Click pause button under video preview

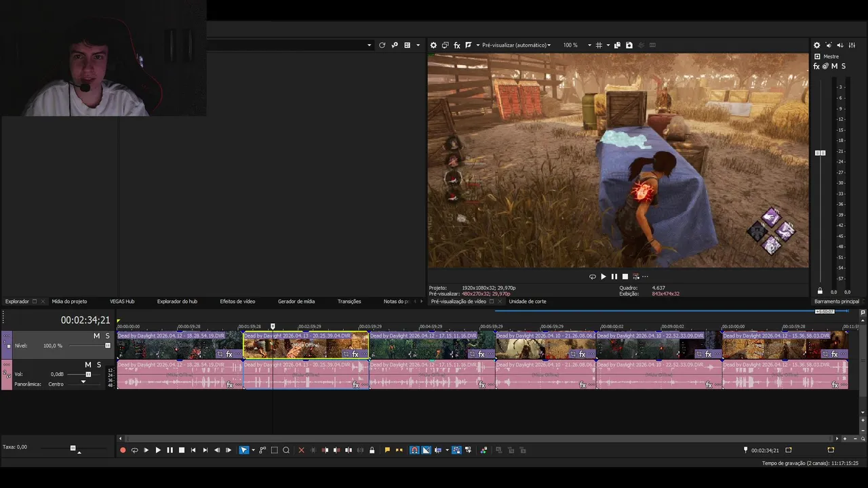pos(614,277)
